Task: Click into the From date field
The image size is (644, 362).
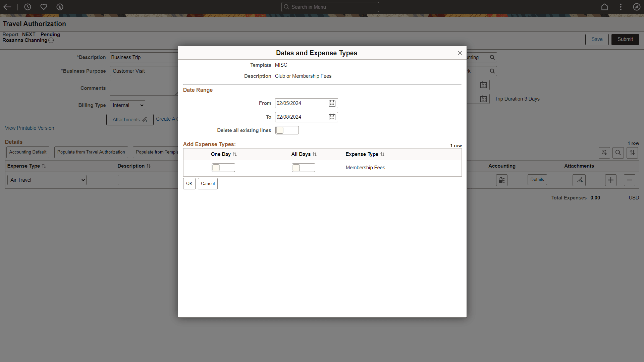Action: (x=300, y=103)
